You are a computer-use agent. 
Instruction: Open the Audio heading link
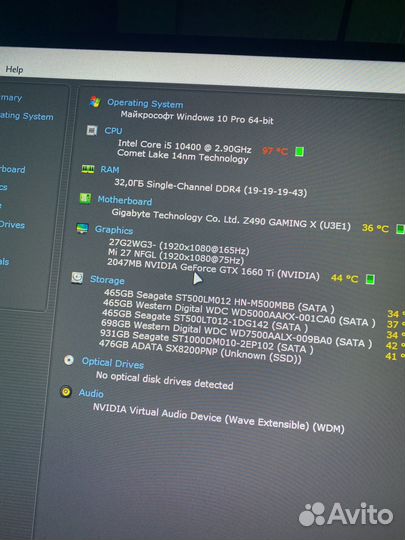[91, 393]
